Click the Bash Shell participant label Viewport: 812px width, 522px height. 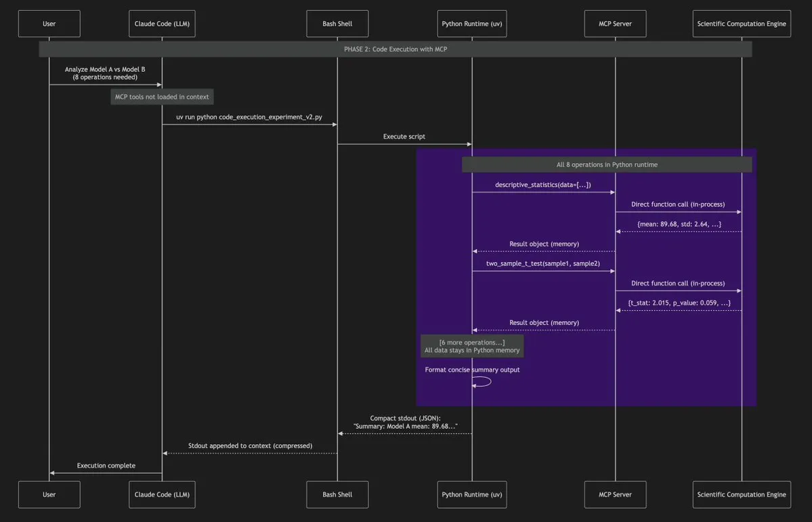click(337, 23)
